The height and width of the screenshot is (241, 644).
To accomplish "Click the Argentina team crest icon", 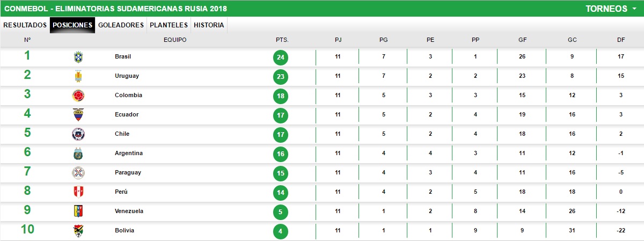I will coord(78,154).
